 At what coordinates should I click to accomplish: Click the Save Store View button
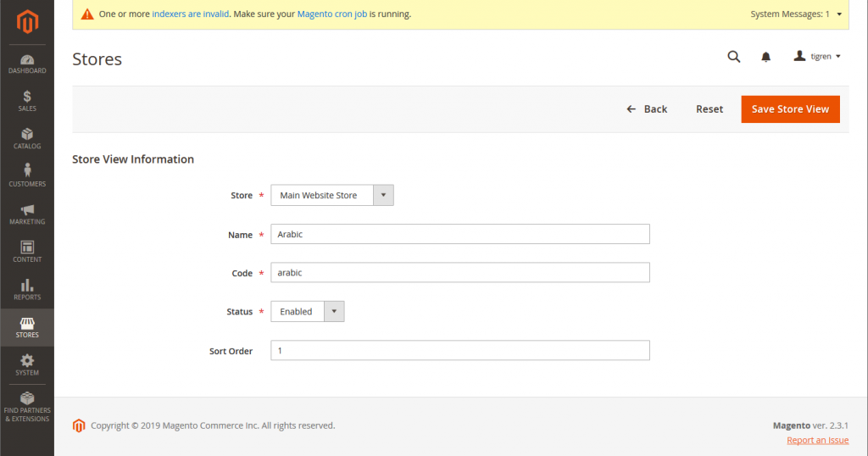[x=791, y=109]
